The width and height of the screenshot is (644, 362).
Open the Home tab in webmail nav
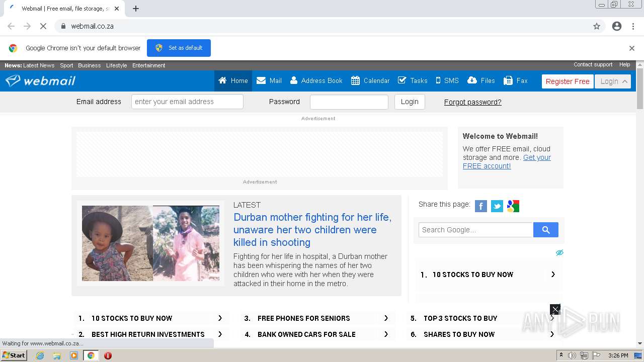point(233,81)
